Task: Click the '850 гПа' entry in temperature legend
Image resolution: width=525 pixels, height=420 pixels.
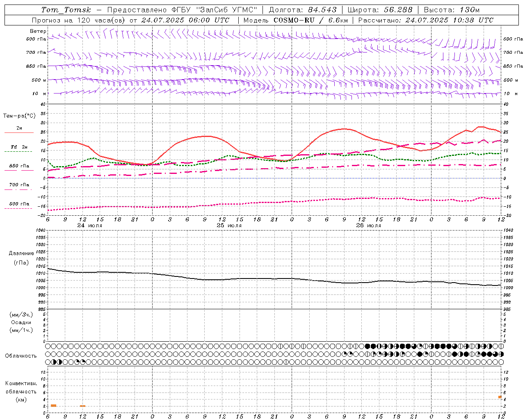Action: pos(19,166)
